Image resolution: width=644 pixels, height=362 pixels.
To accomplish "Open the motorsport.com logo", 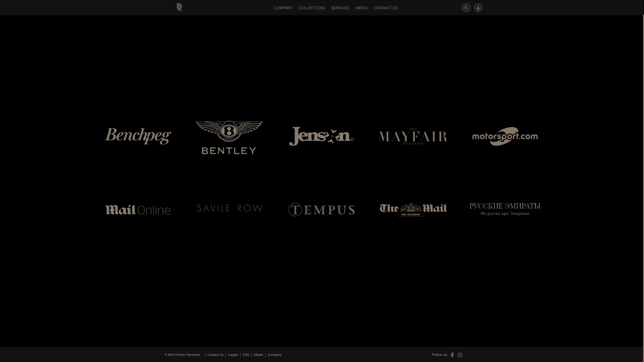I will (x=505, y=136).
